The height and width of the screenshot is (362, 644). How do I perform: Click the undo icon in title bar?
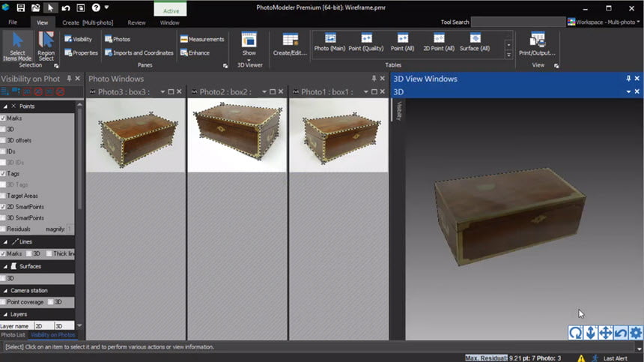[x=65, y=7]
